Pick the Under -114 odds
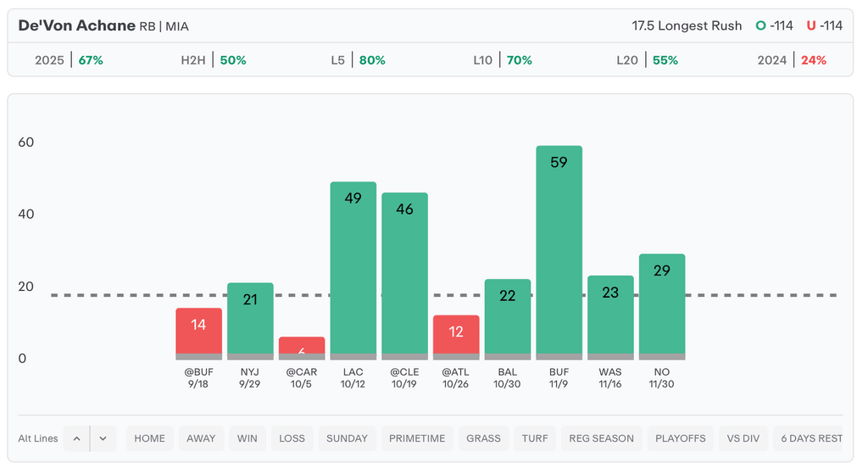The image size is (868, 474). 824,25
